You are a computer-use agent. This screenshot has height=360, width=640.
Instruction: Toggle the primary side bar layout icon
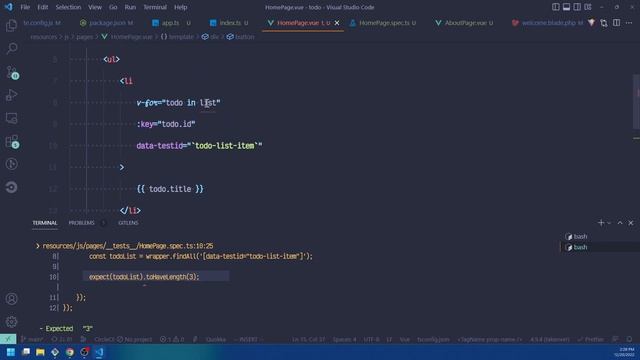(556, 7)
